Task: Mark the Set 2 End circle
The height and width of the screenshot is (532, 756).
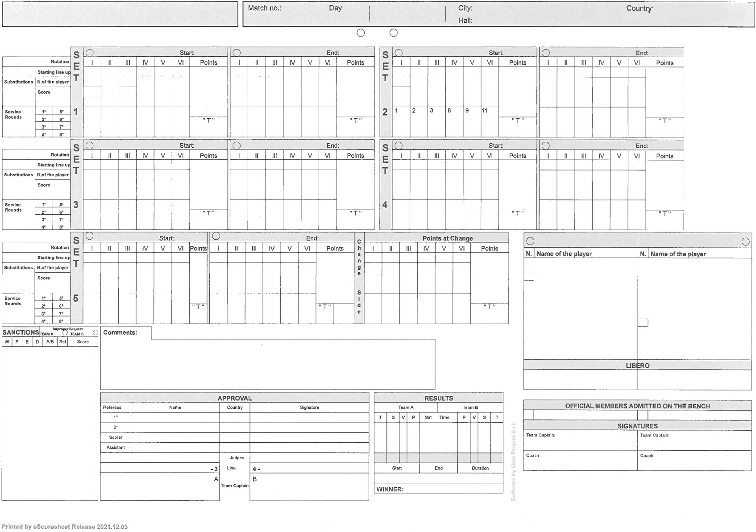Action: point(545,53)
